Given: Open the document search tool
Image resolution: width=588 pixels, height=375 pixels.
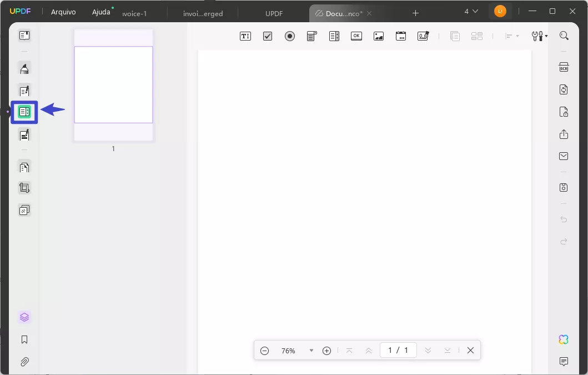Looking at the screenshot, I should [564, 36].
